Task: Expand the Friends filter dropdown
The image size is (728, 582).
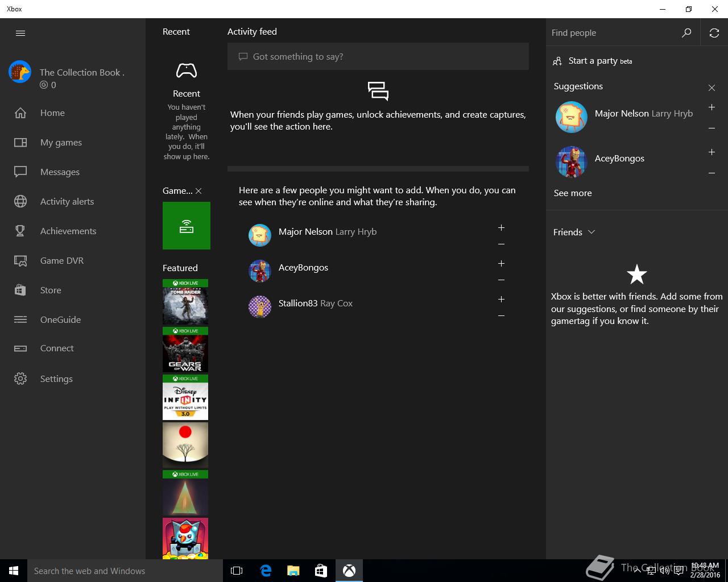Action: point(574,232)
